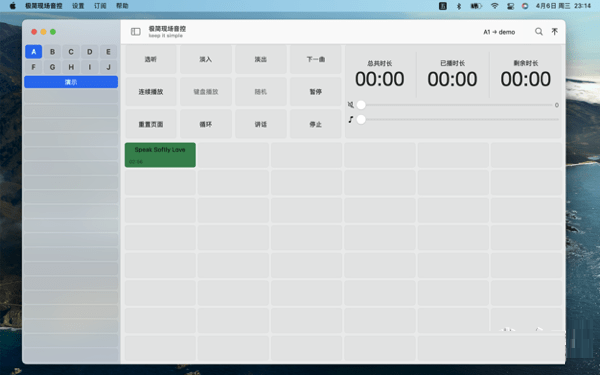Screen dimensions: 600x375
Task: Click the music note icon
Action: click(x=351, y=119)
